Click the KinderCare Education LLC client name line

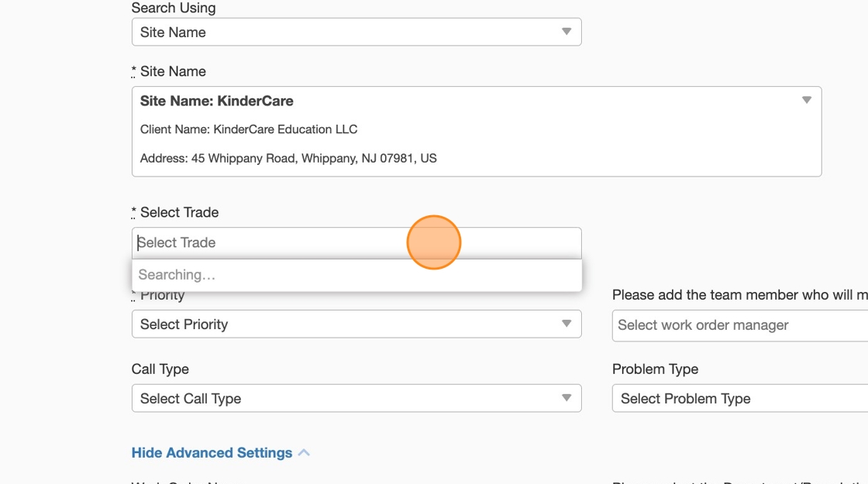(249, 129)
